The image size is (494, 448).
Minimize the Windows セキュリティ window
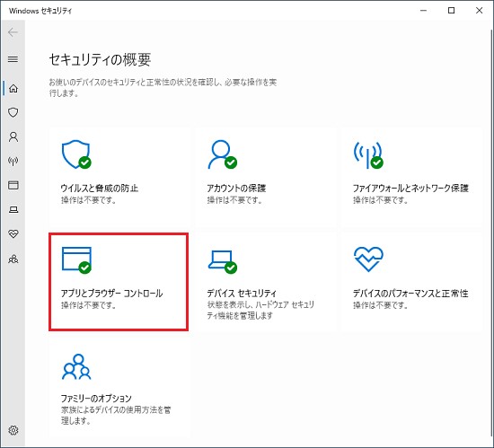pos(423,11)
